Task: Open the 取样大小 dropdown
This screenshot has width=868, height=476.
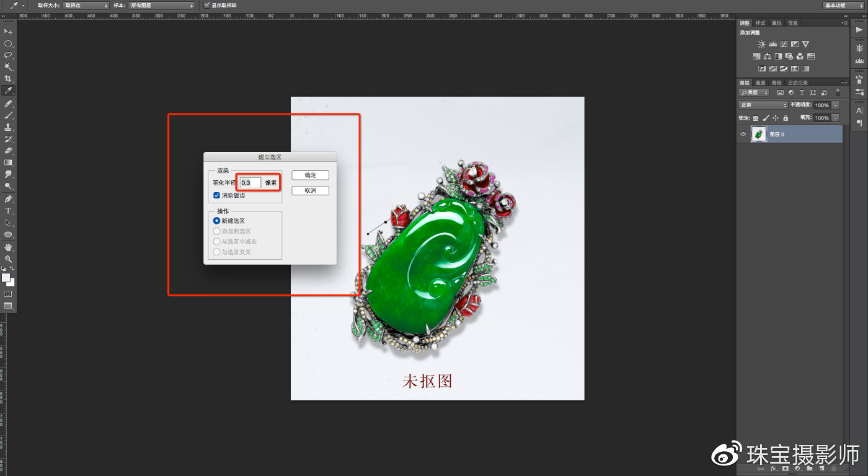Action: coord(86,6)
